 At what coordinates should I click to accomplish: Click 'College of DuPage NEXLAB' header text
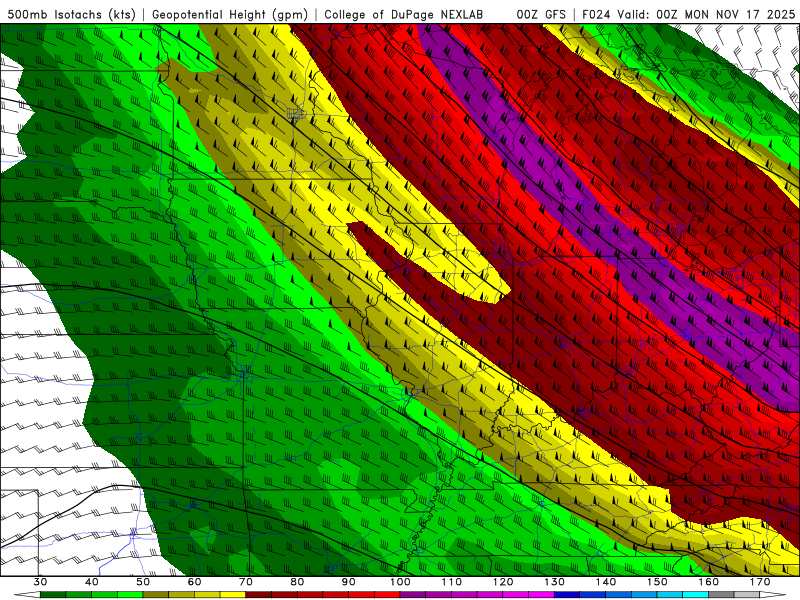coord(404,14)
